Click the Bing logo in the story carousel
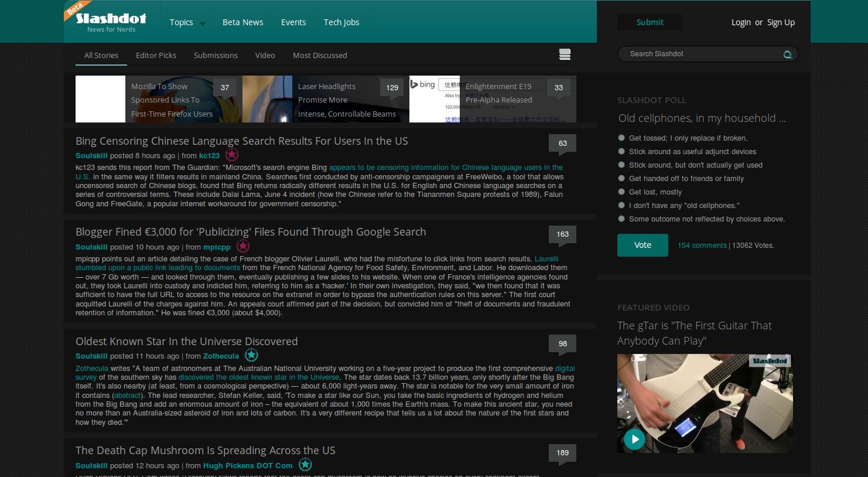 [x=423, y=84]
